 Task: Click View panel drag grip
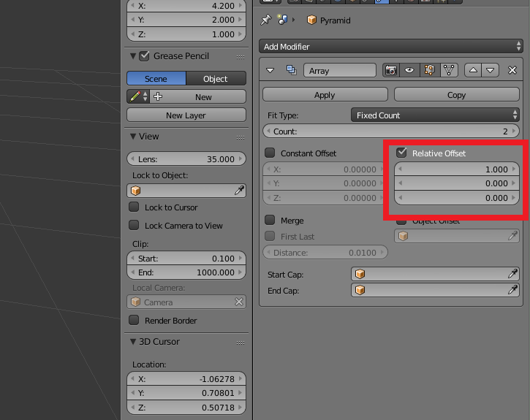tap(241, 137)
